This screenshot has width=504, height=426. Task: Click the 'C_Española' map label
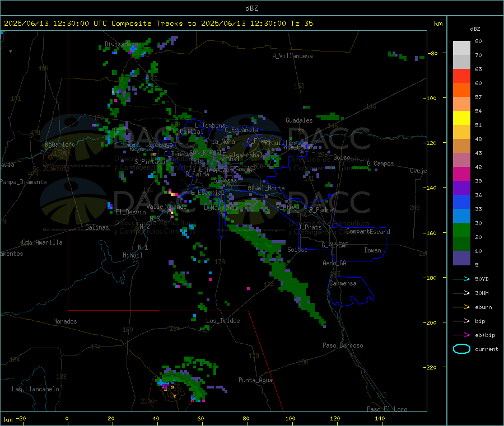(241, 130)
